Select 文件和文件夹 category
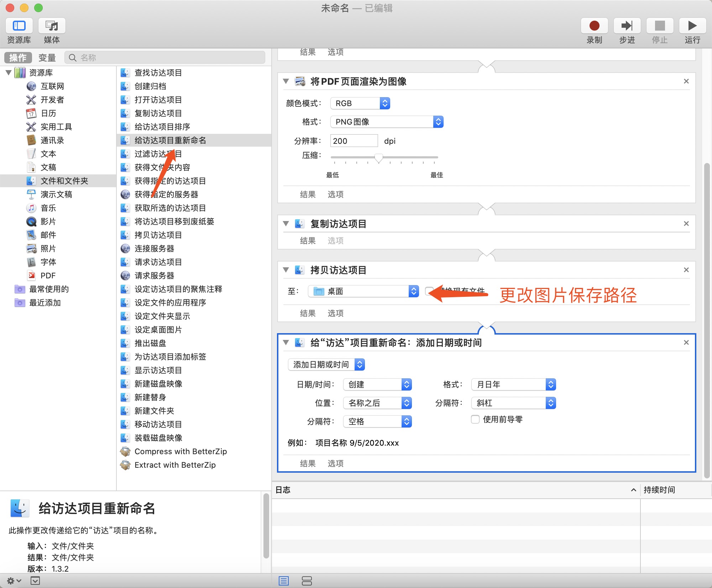The height and width of the screenshot is (588, 712). 58,181
